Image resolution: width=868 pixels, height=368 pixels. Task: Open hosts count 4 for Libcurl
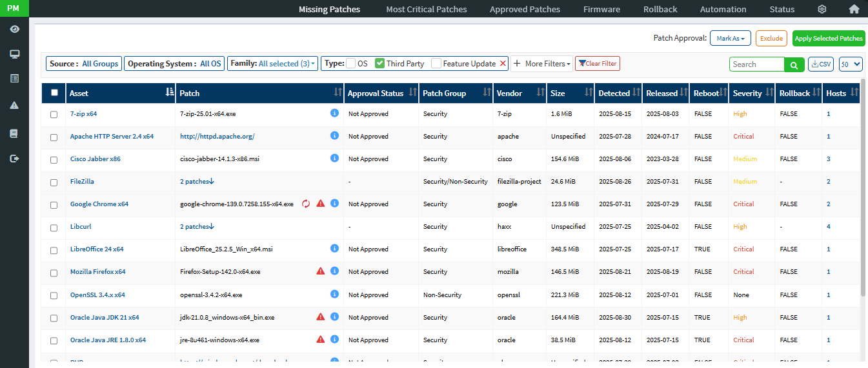(829, 226)
